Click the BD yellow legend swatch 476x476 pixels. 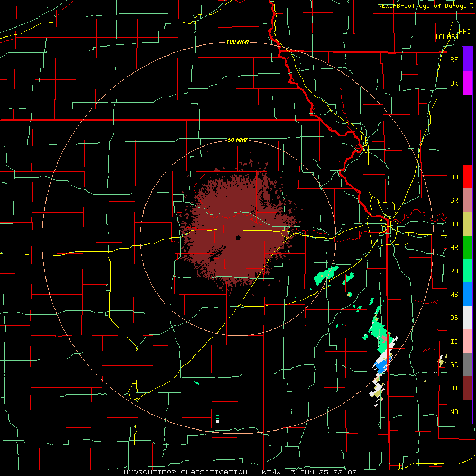pyautogui.click(x=467, y=224)
